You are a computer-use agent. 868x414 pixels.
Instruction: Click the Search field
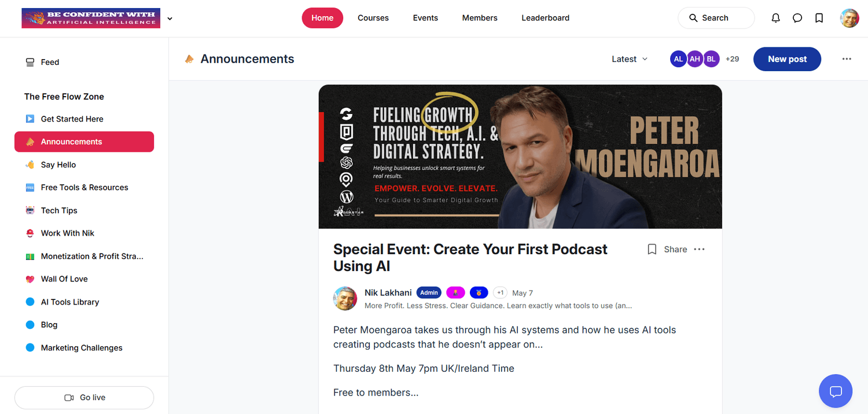click(716, 18)
